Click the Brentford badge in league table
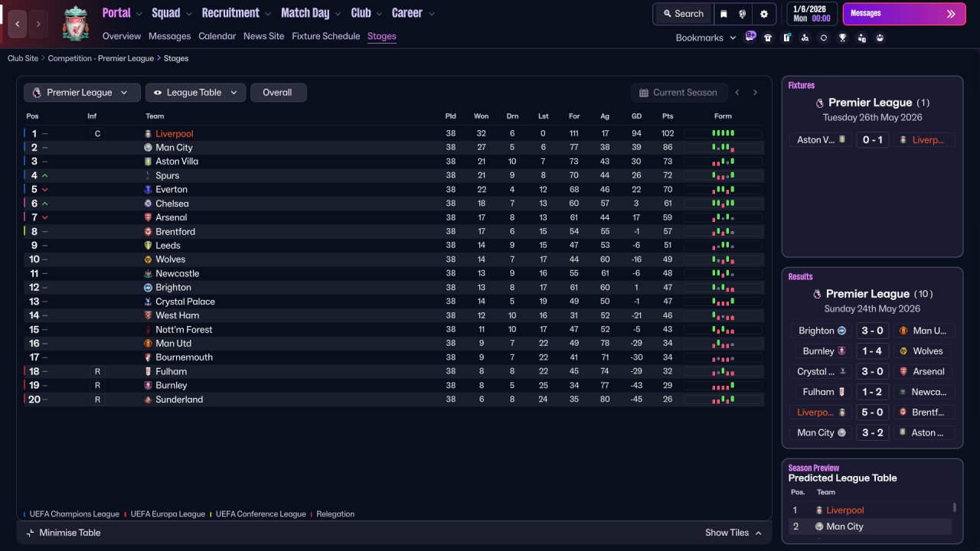Viewport: 980px width, 551px height. [149, 232]
